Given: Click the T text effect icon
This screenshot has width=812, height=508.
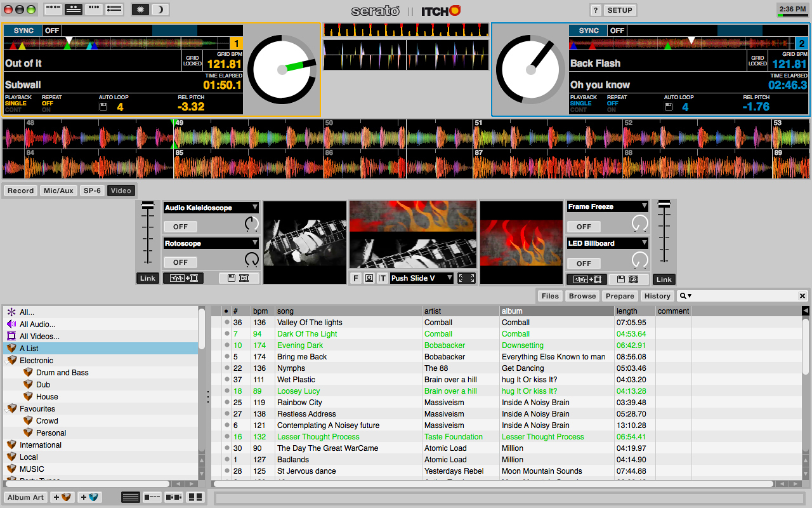Looking at the screenshot, I should 383,278.
